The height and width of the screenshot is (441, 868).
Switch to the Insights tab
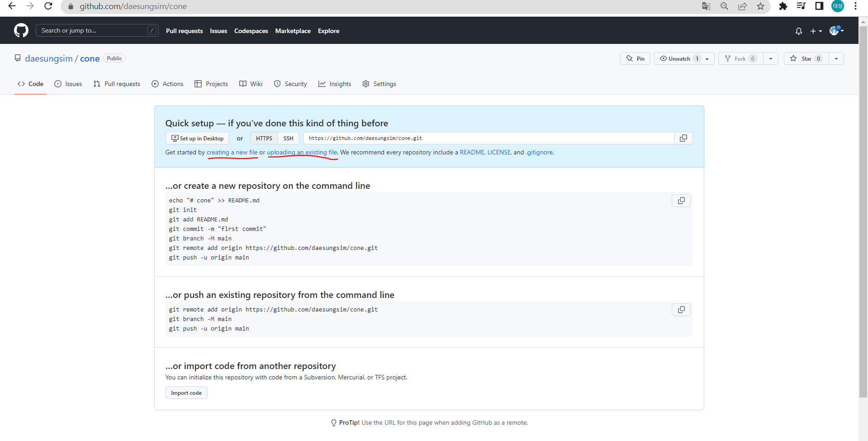(x=335, y=84)
